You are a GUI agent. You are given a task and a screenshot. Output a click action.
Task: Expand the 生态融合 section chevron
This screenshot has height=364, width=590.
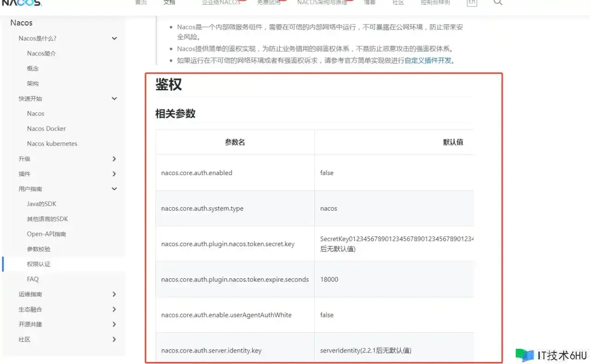pos(114,309)
